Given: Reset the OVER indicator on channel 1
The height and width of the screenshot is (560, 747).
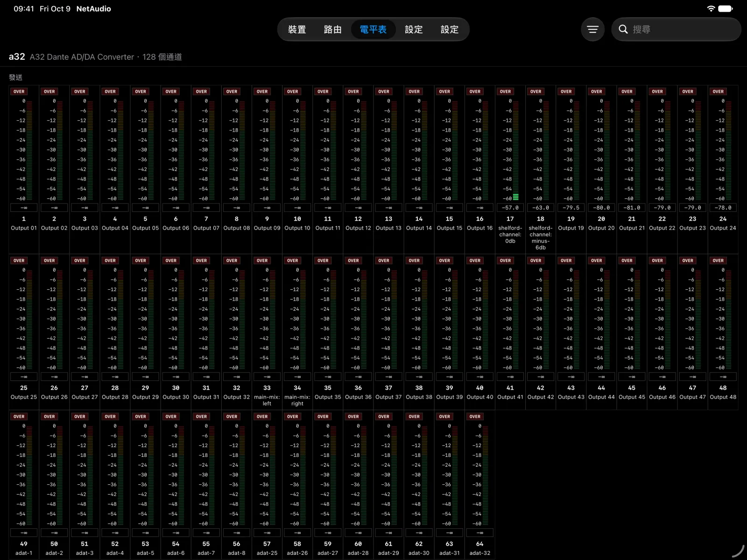Looking at the screenshot, I should pyautogui.click(x=19, y=91).
